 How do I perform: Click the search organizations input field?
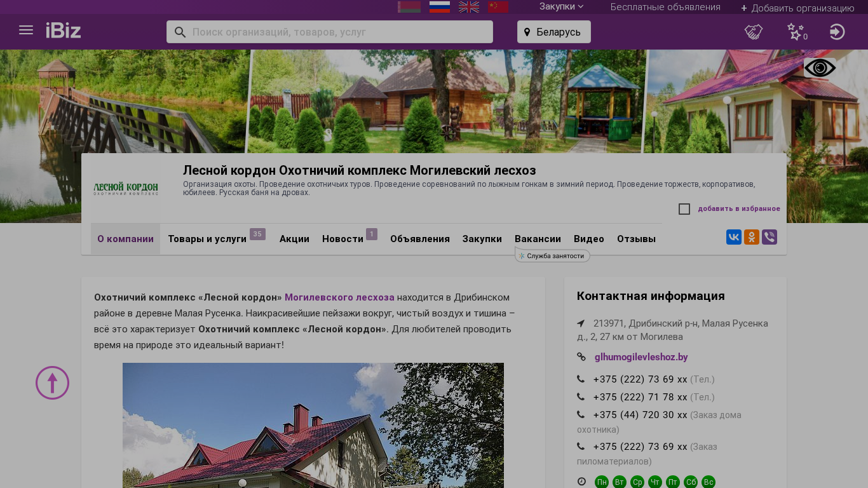(x=340, y=32)
